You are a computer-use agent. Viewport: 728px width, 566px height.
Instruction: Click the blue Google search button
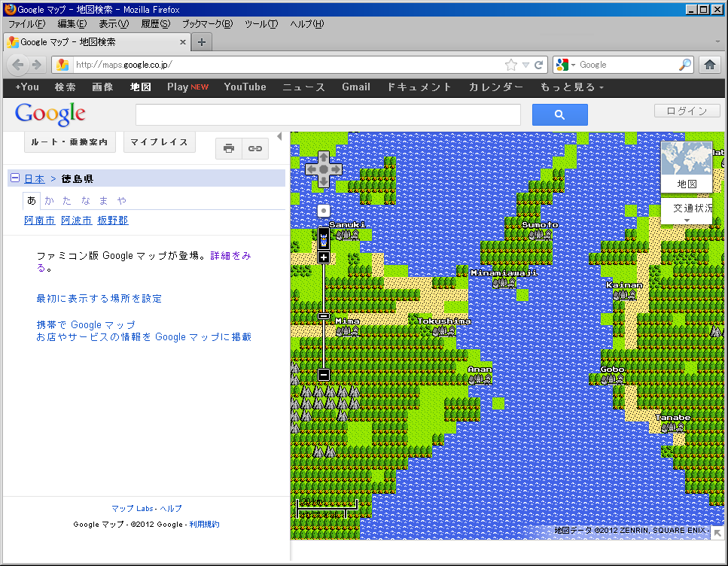[x=560, y=114]
